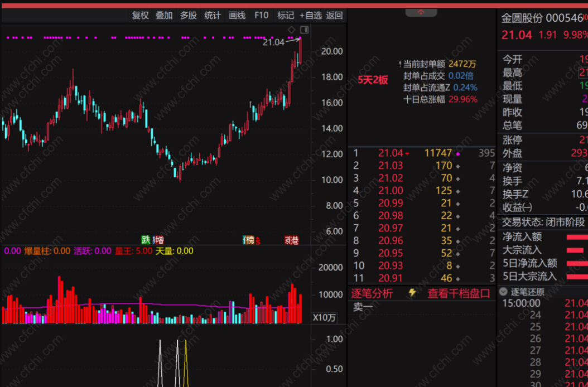Activate the 画线 drawing tool
This screenshot has height=387, width=588.
coord(237,16)
